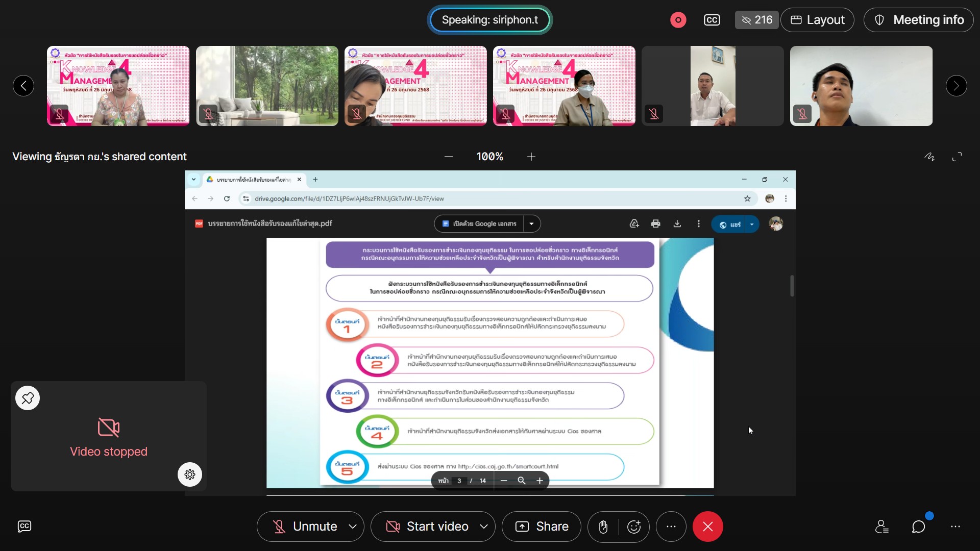The image size is (980, 551).
Task: Leave meeting with red X button
Action: pos(707,527)
